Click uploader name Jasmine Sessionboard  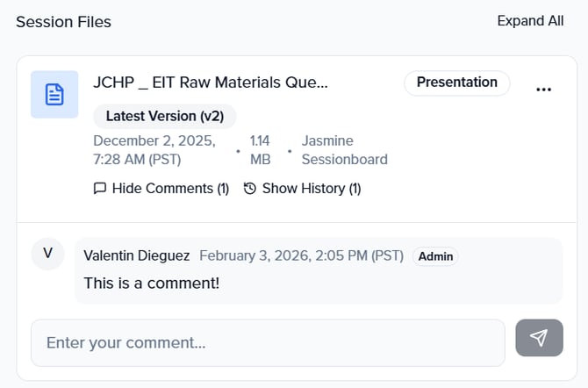[344, 150]
